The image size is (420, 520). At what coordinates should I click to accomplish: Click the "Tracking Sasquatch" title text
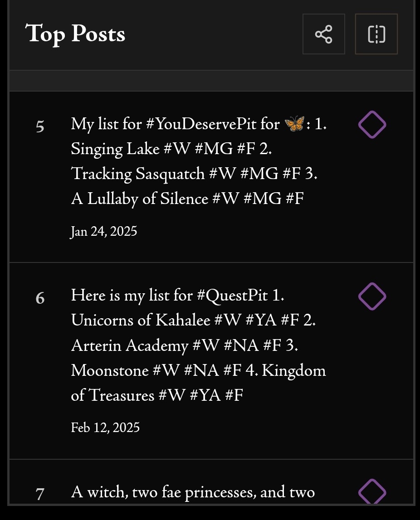coord(138,174)
